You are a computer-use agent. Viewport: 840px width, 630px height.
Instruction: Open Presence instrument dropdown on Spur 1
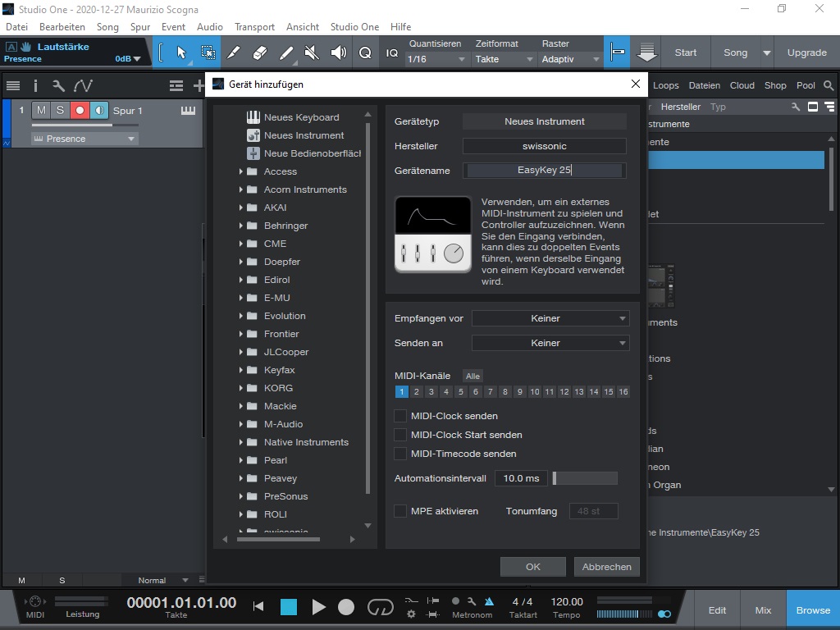point(84,139)
